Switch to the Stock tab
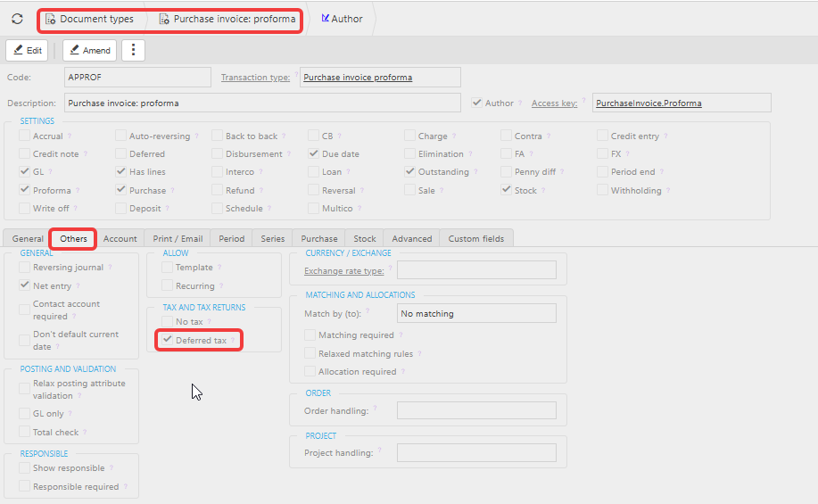Image resolution: width=818 pixels, height=504 pixels. click(364, 238)
